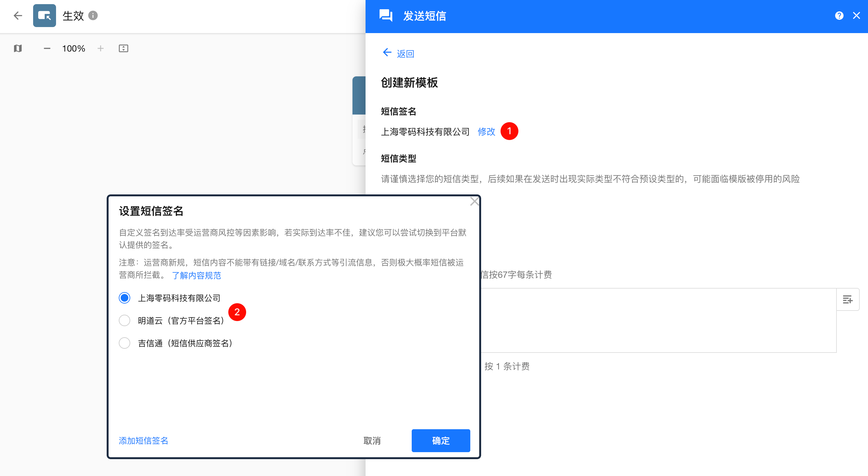Close the 设置短信签名 dialog
The height and width of the screenshot is (476, 868).
pyautogui.click(x=474, y=201)
